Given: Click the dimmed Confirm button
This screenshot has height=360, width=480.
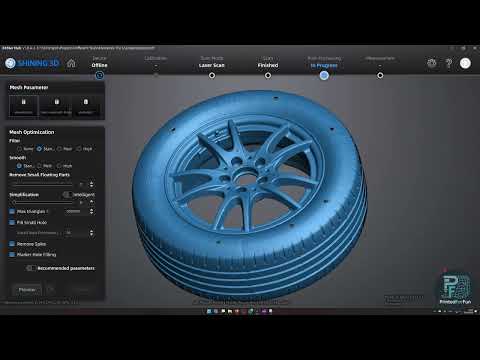Looking at the screenshot, I should (x=81, y=290).
